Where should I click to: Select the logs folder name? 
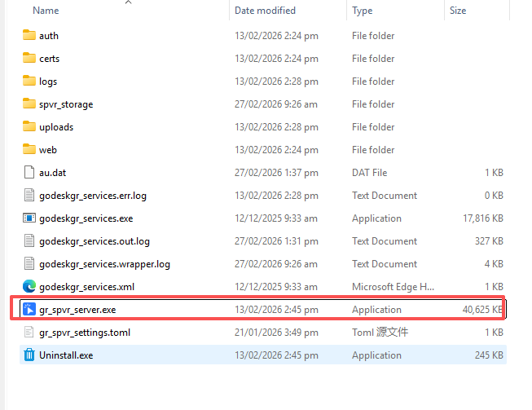pos(48,82)
